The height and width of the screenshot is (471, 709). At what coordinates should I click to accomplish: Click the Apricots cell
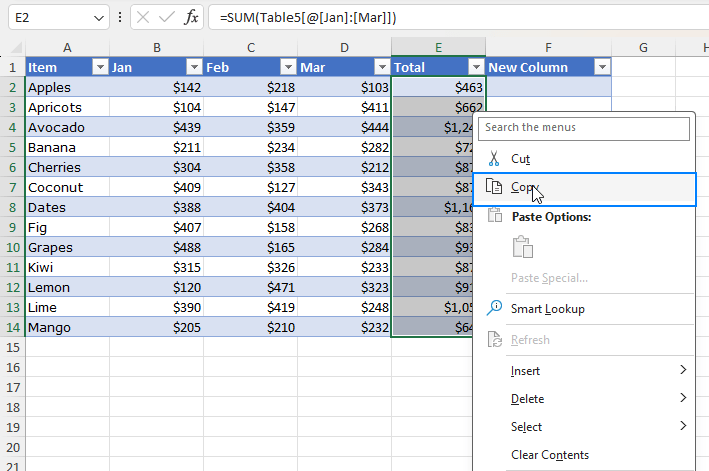[x=67, y=107]
